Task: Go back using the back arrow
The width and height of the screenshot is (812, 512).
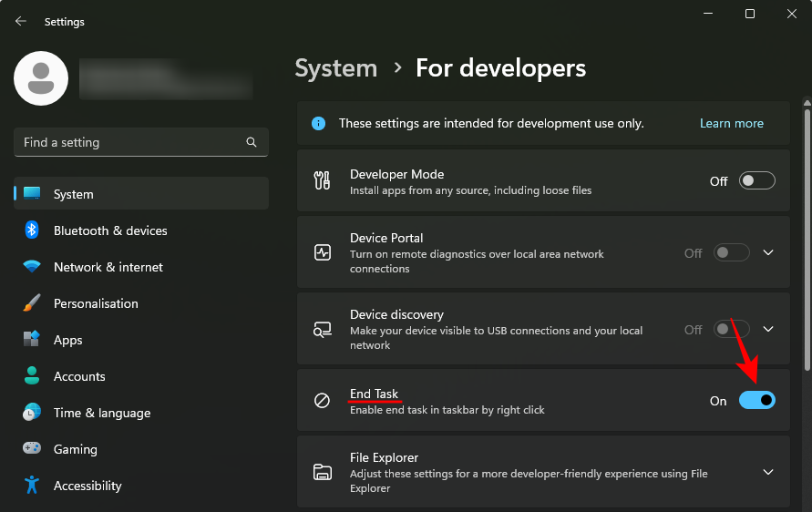Action: point(21,21)
